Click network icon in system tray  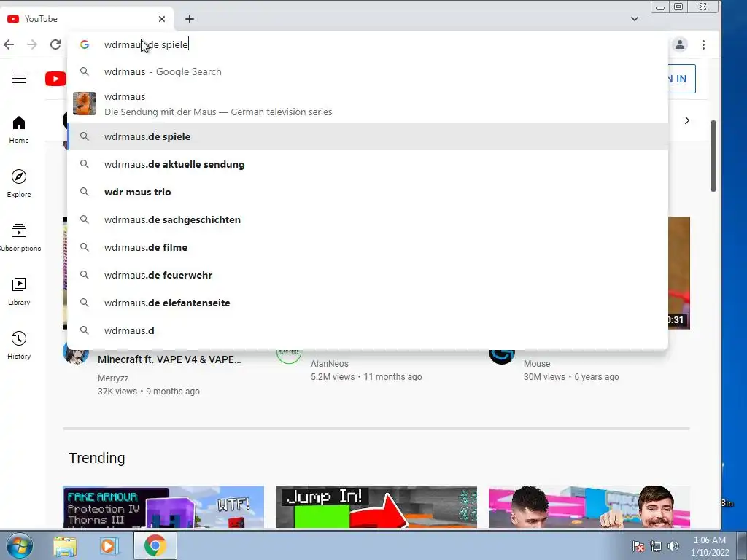click(x=656, y=546)
